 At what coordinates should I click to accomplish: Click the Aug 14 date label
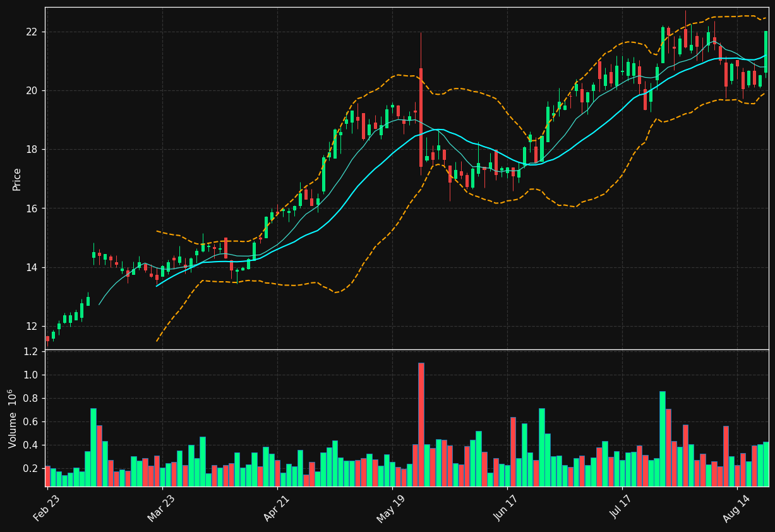pyautogui.click(x=736, y=507)
